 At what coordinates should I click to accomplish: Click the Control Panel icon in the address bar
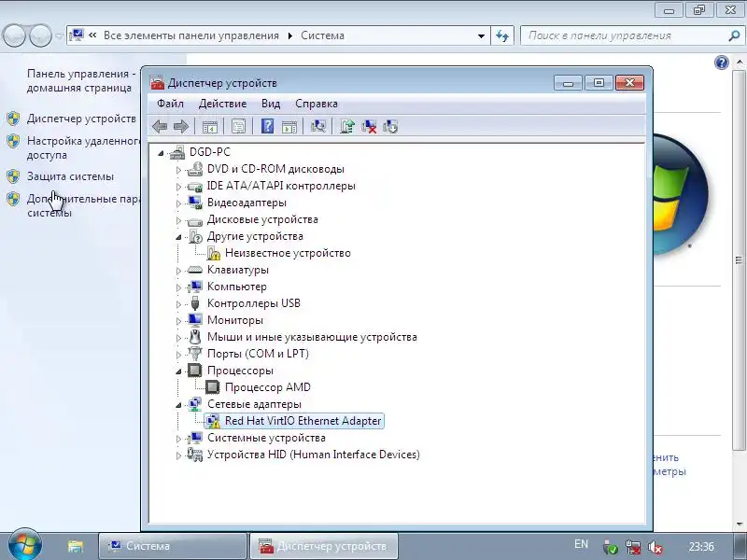click(x=76, y=35)
